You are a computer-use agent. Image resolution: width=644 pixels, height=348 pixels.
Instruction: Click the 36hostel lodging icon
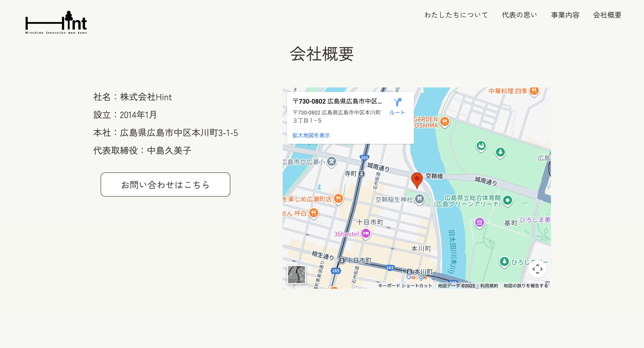[x=366, y=233]
